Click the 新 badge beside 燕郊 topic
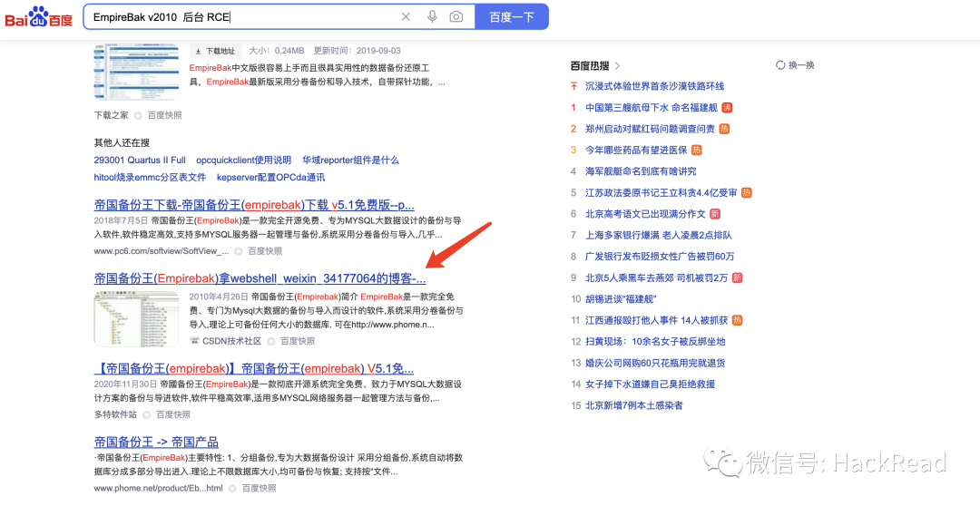This screenshot has height=506, width=980. click(738, 277)
